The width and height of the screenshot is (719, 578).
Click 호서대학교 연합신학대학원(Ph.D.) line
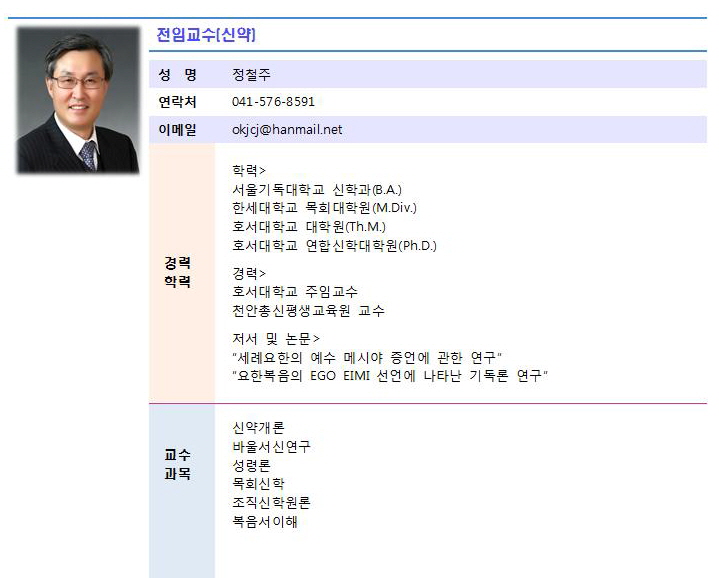pyautogui.click(x=334, y=246)
